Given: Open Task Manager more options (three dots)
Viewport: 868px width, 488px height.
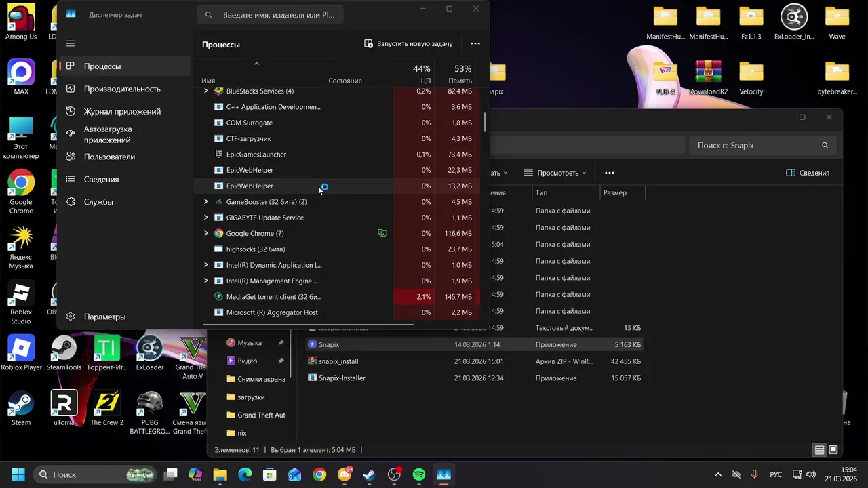Looking at the screenshot, I should (x=475, y=43).
